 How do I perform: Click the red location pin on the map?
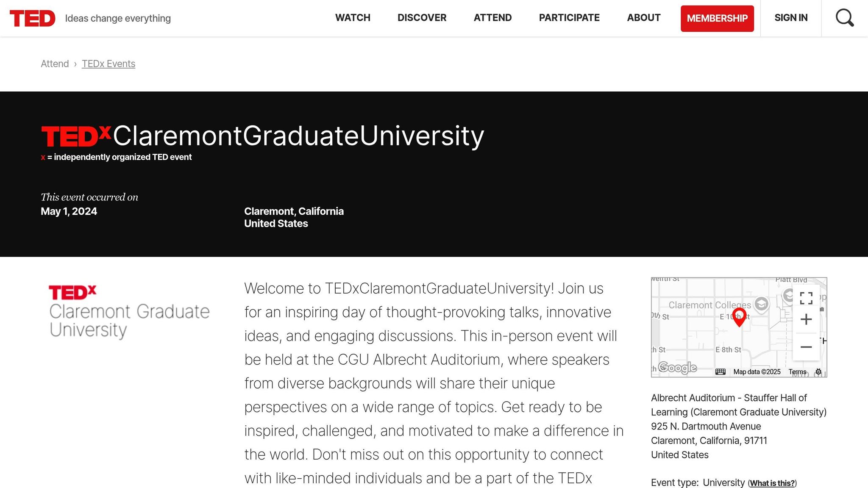tap(739, 316)
